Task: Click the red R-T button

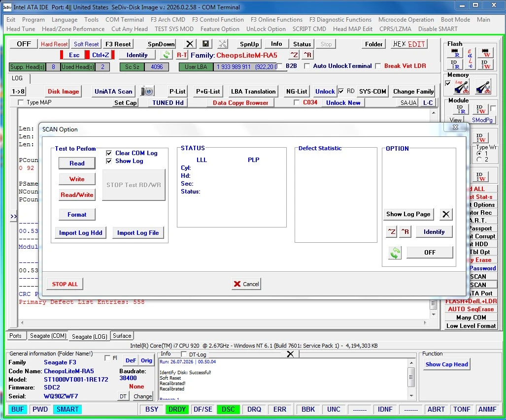Action: 182,55
